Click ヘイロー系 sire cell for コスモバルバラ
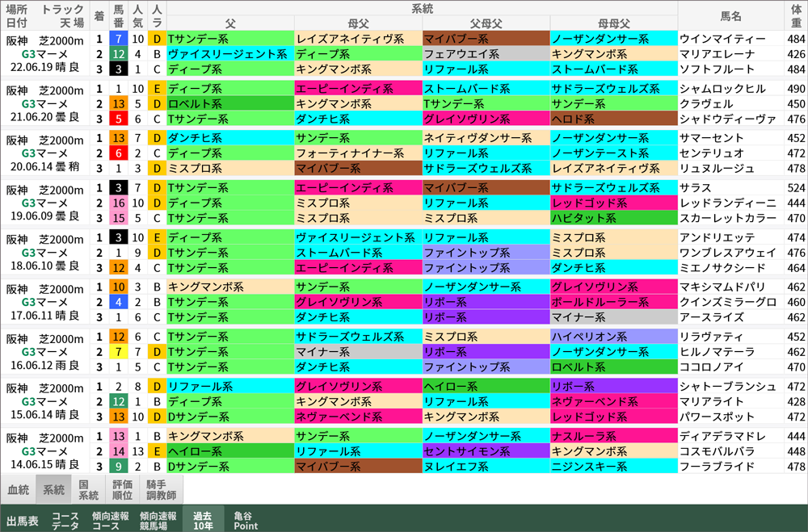 [x=230, y=451]
